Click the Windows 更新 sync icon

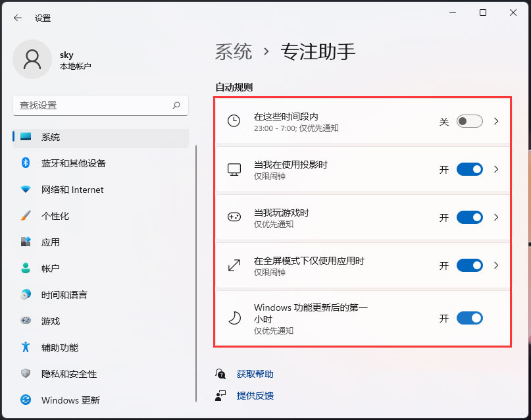(x=26, y=400)
